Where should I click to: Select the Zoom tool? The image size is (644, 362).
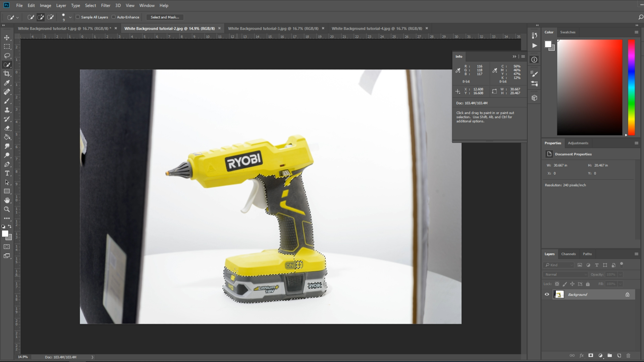coord(7,209)
